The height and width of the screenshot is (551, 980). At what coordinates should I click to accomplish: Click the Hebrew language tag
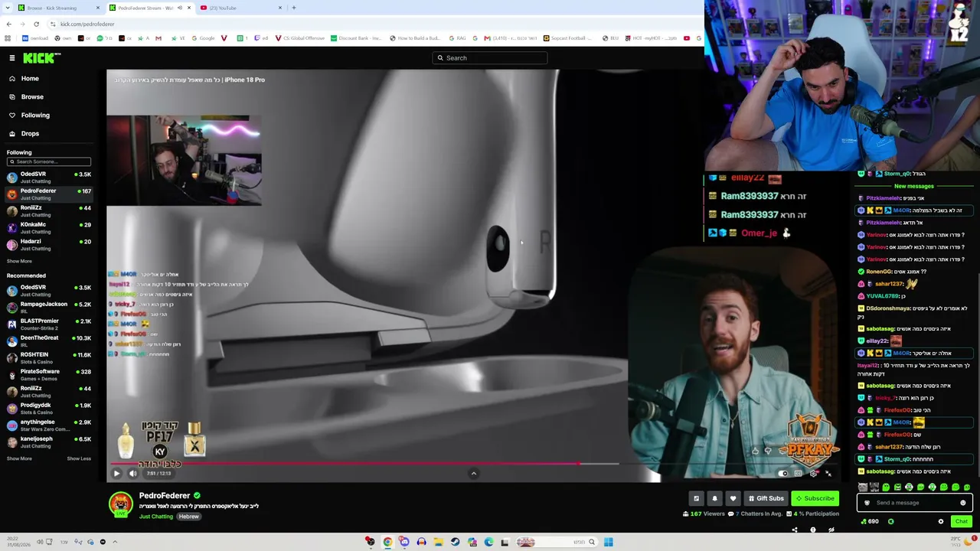pos(189,517)
